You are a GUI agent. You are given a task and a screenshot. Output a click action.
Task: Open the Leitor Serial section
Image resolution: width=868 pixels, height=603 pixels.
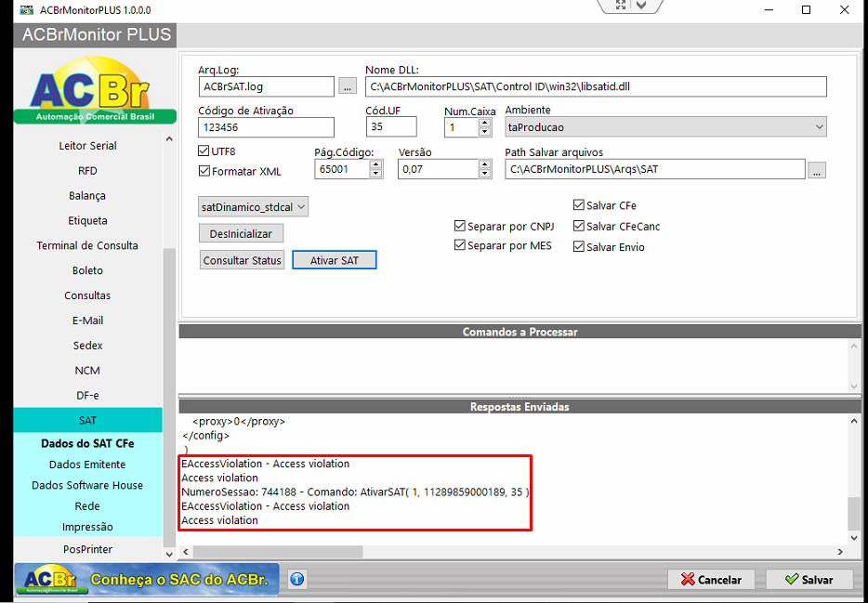(x=87, y=146)
